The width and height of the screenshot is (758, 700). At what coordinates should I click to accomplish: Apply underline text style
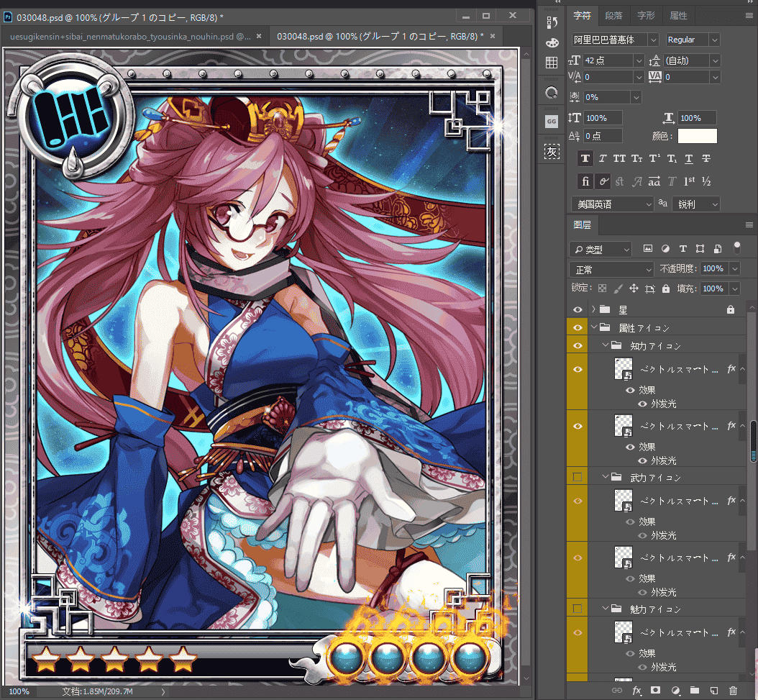(689, 159)
